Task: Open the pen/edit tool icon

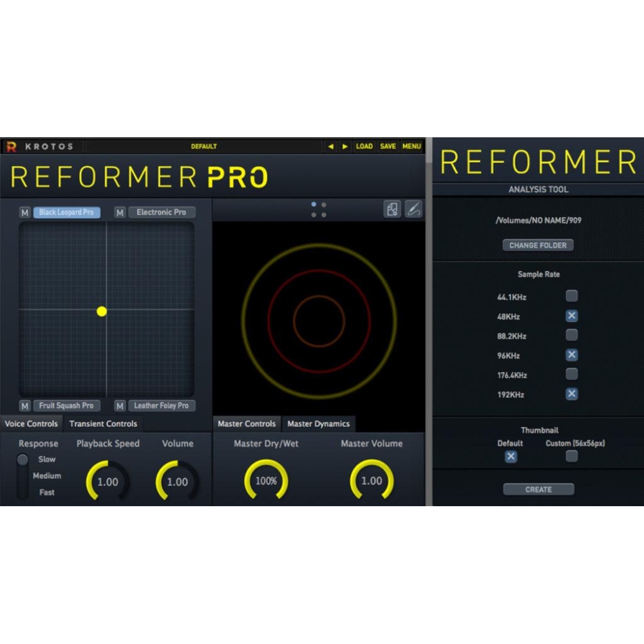Action: (413, 209)
